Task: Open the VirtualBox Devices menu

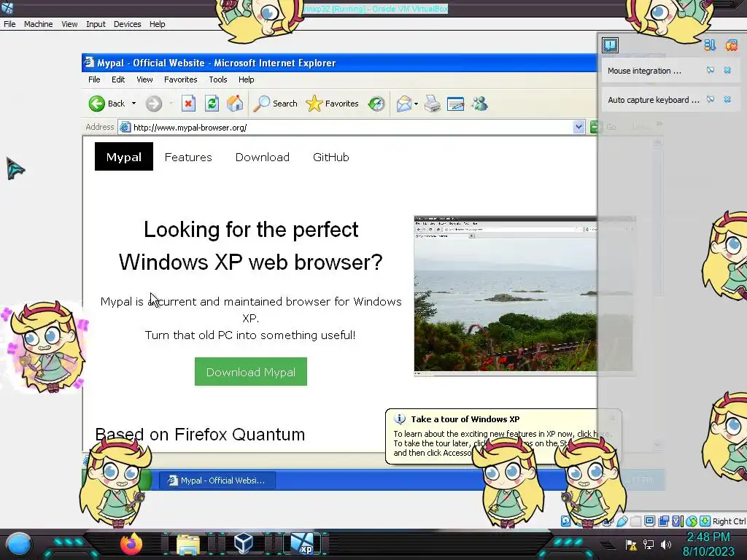Action: coord(127,24)
